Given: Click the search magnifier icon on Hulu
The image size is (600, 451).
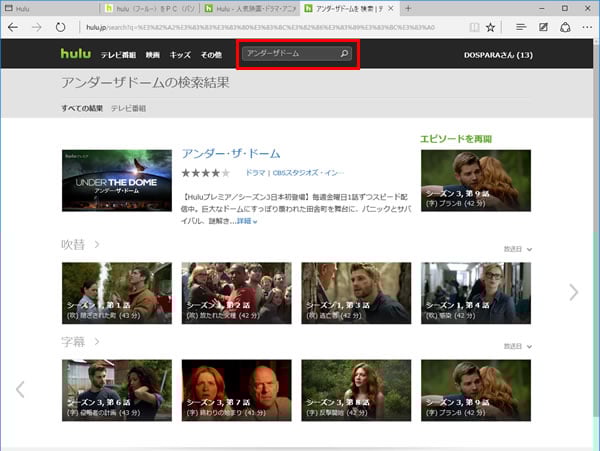Looking at the screenshot, I should [x=344, y=54].
